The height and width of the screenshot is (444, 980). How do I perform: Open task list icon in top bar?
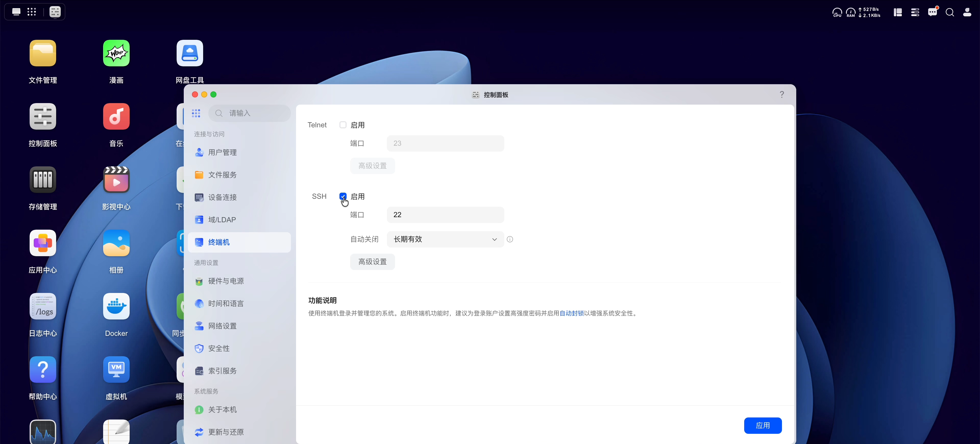[915, 13]
